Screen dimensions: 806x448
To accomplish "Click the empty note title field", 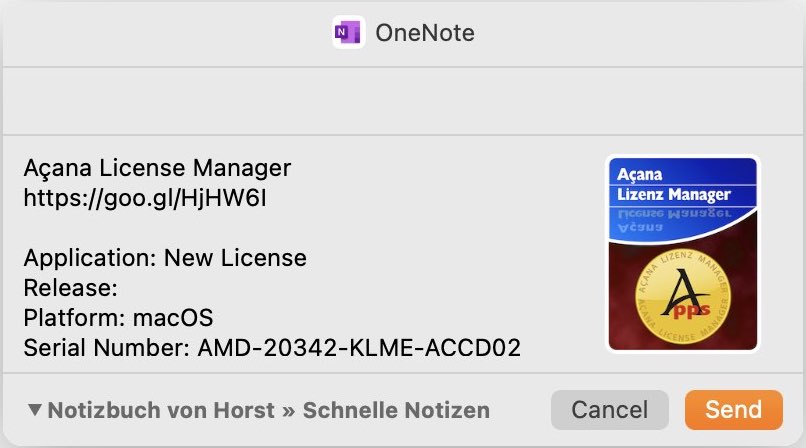I will [403, 101].
